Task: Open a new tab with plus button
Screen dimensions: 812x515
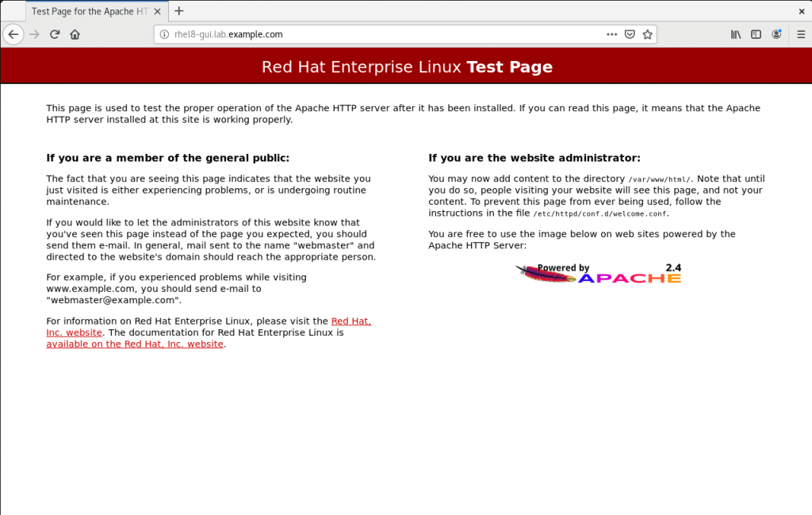Action: [x=179, y=11]
